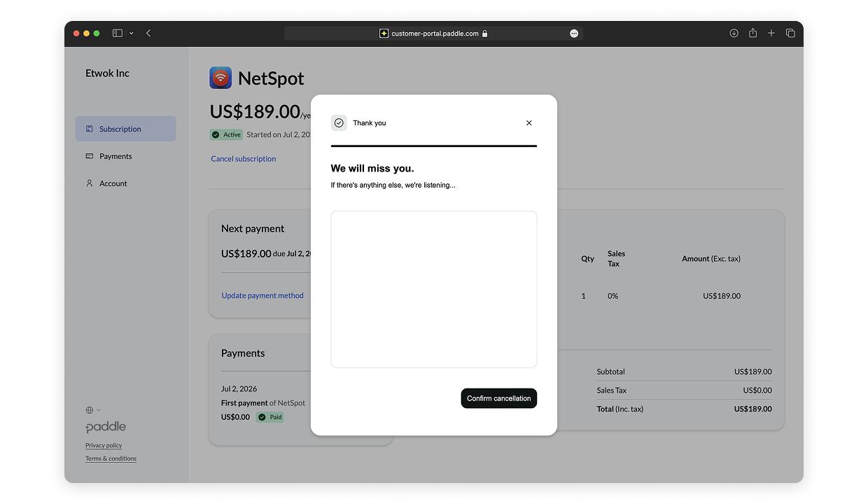The width and height of the screenshot is (868, 504).
Task: Click the Sales Tax US$0.00 value
Action: 757,390
